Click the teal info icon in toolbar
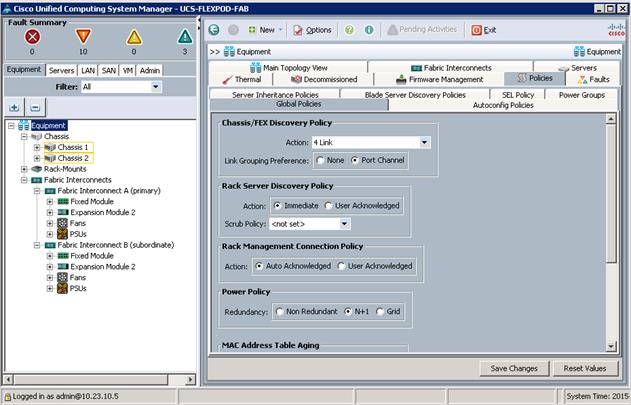This screenshot has height=405, width=631. click(369, 30)
